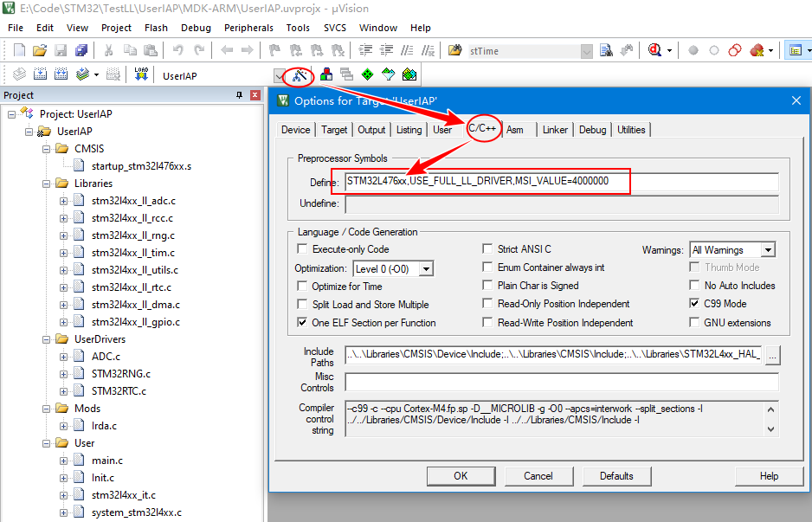Open the File Extensions, Books and Environment icon
812x522 pixels.
pos(326,74)
